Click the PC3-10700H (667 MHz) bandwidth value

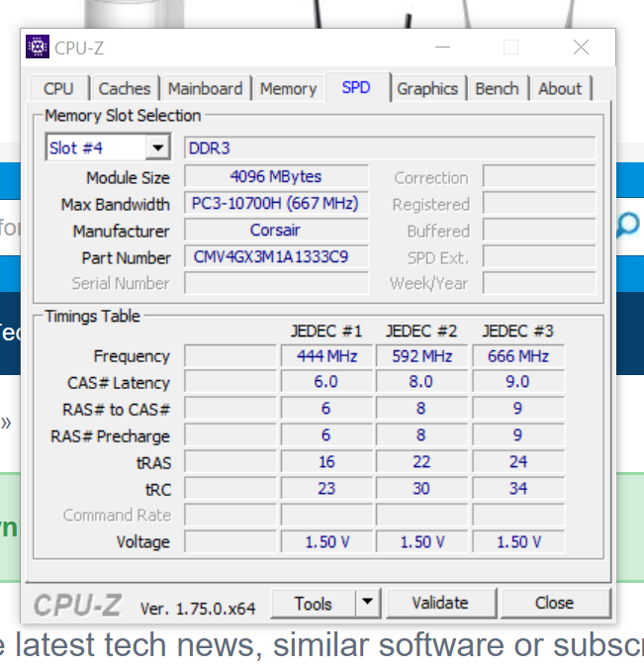276,204
